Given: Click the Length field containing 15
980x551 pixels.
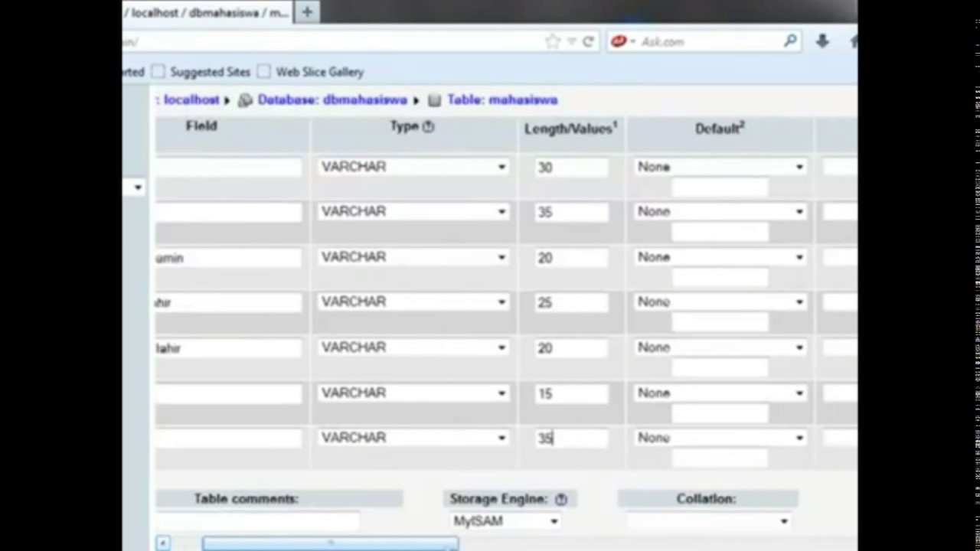Looking at the screenshot, I should pos(571,393).
